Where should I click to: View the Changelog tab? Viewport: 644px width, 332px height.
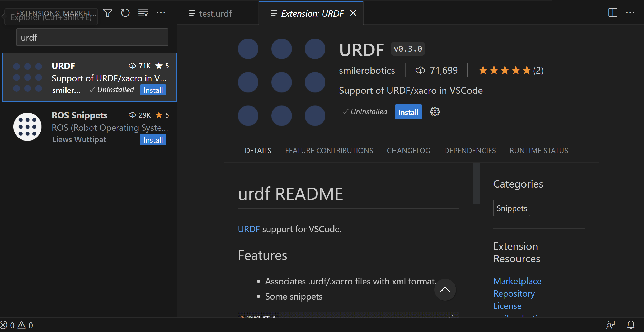408,151
